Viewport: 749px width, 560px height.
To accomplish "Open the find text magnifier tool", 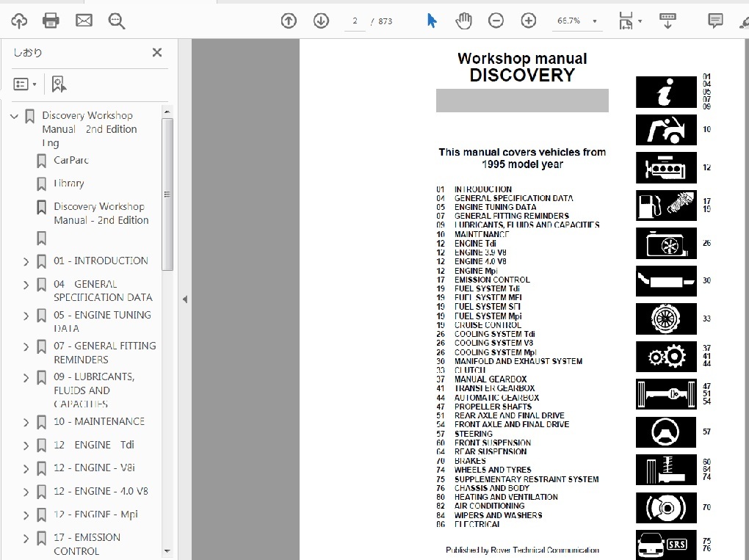I will (117, 21).
